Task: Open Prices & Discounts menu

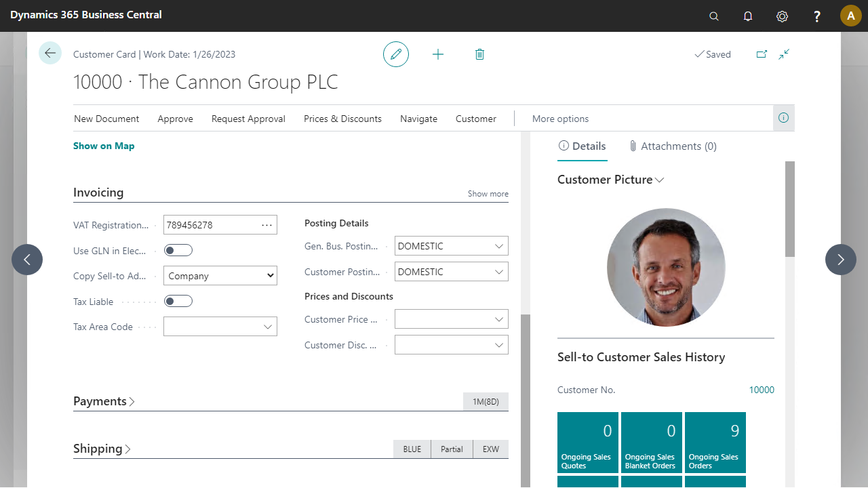Action: (x=342, y=119)
